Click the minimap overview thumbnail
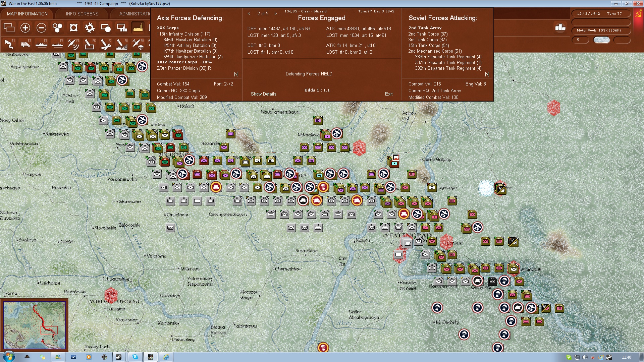 [x=35, y=325]
